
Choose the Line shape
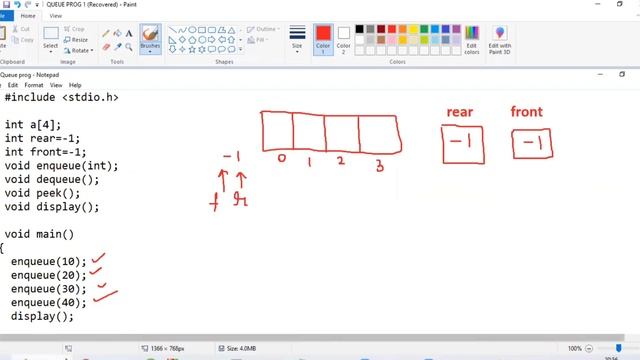(x=173, y=30)
